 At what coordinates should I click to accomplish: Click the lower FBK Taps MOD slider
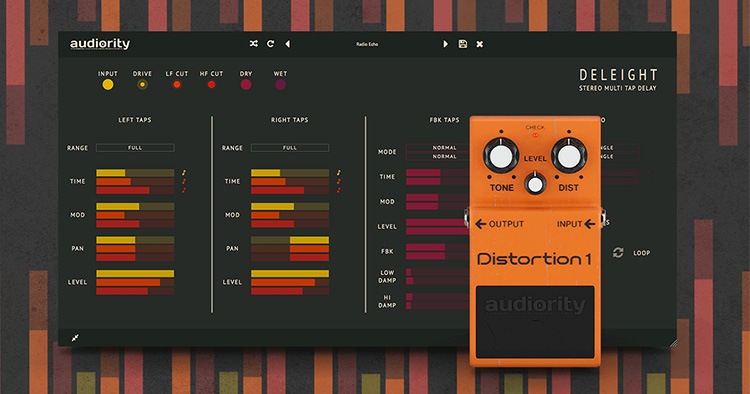coord(438,206)
